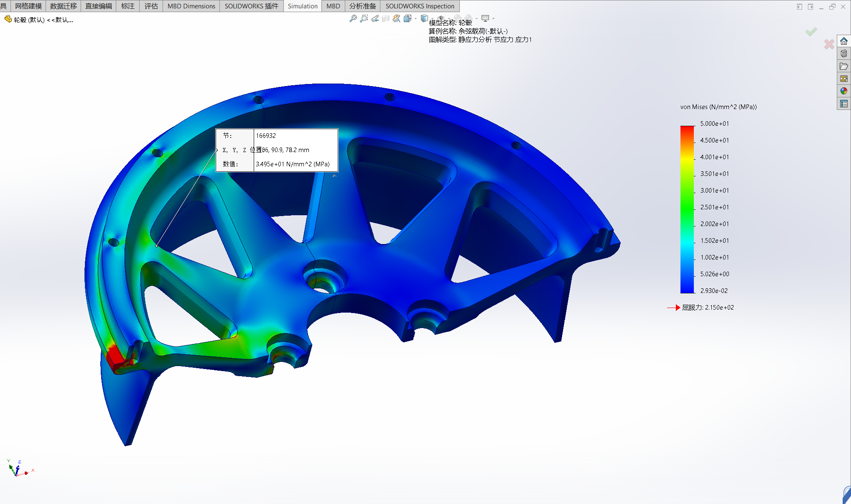851x504 pixels.
Task: Select the Zoom to Area tool
Action: pyautogui.click(x=364, y=18)
